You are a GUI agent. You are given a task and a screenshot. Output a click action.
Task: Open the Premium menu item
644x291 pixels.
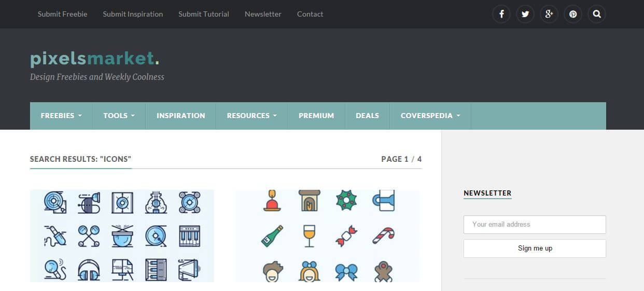click(316, 116)
